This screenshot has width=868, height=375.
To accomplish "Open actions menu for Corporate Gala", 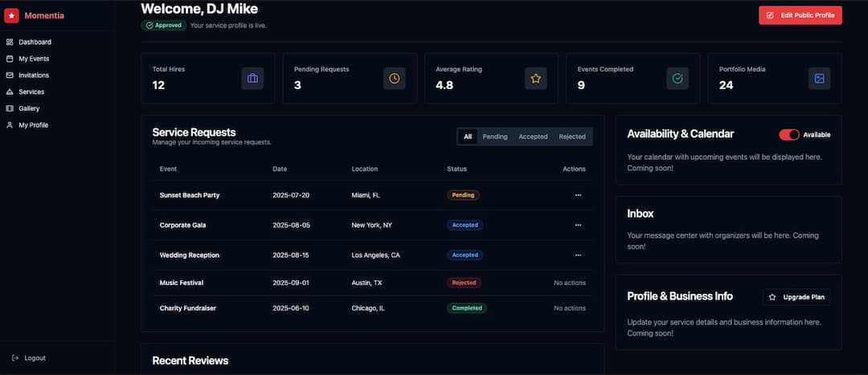I will [578, 225].
